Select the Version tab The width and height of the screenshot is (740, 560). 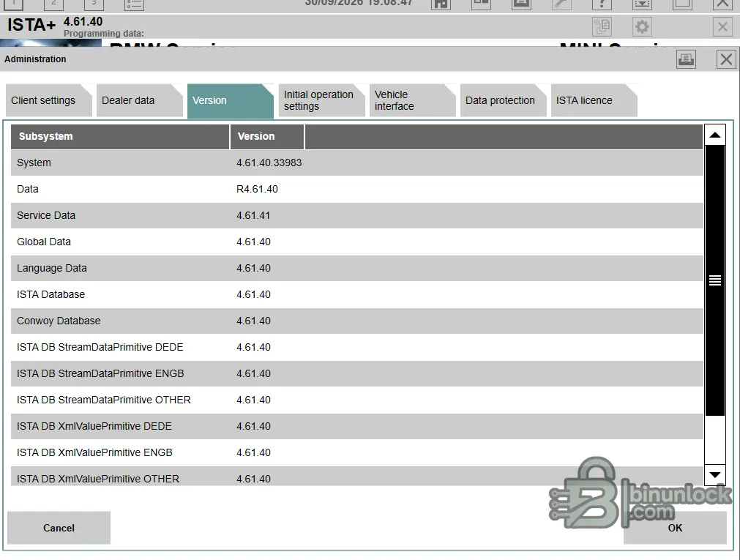(x=231, y=100)
